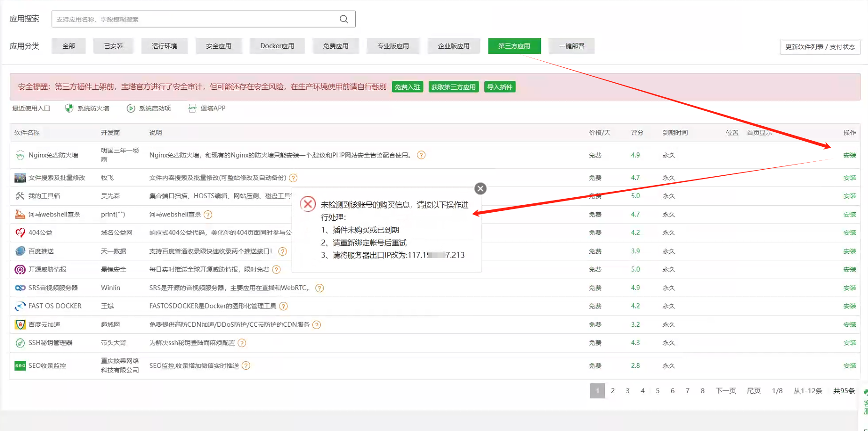
Task: Click the 百度推送 app icon
Action: point(20,251)
